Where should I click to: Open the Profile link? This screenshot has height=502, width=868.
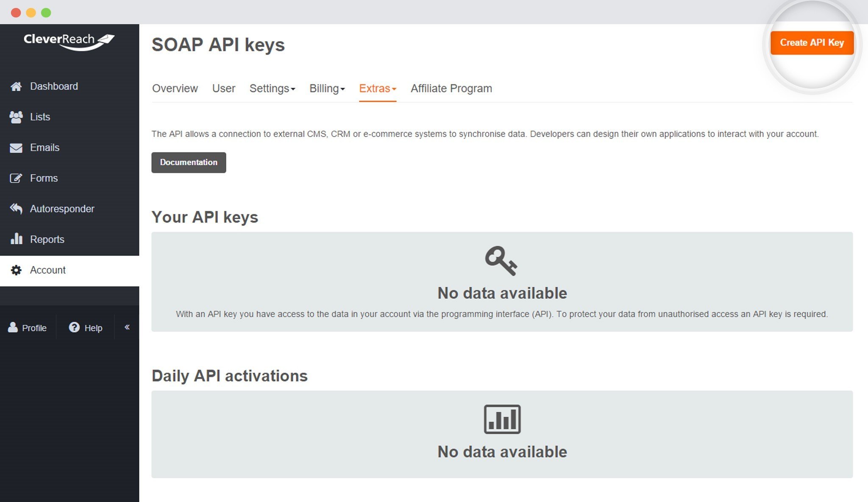(28, 328)
